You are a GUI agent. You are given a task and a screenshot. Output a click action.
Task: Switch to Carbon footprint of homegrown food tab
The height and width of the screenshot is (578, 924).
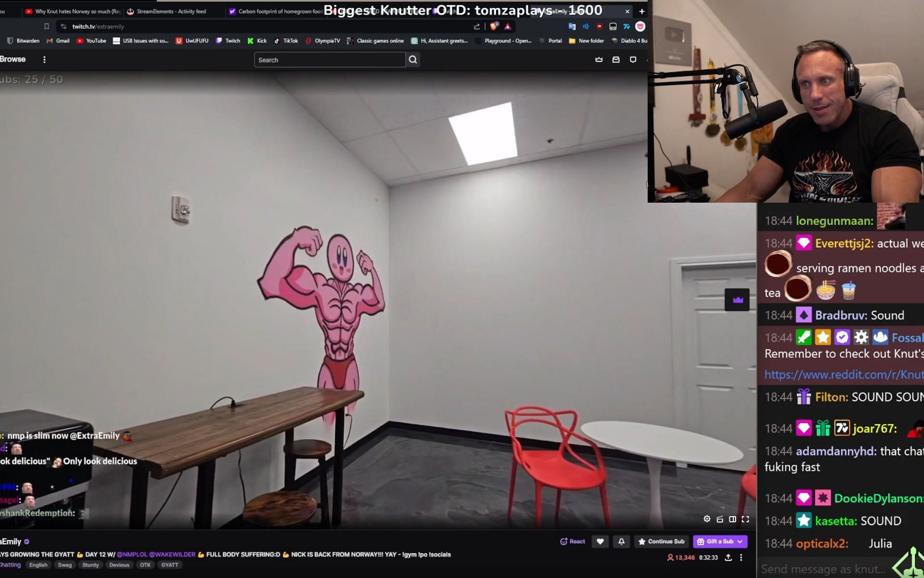[275, 11]
